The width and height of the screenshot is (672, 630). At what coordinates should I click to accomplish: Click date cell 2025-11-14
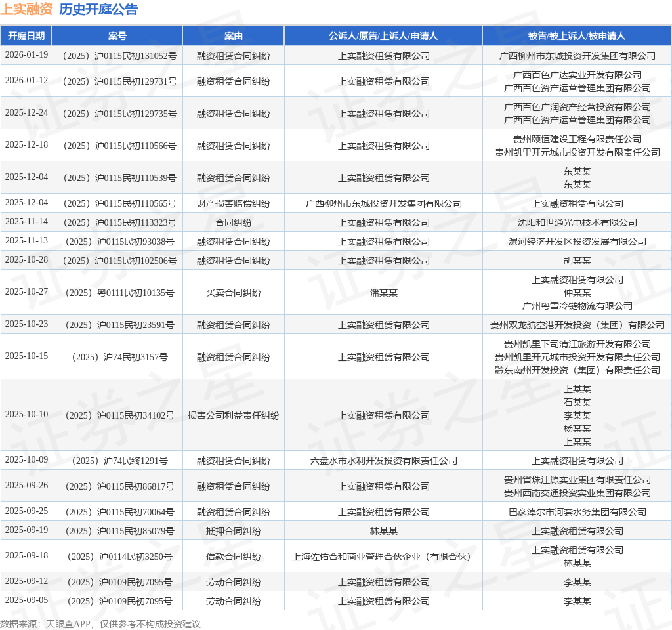click(26, 222)
